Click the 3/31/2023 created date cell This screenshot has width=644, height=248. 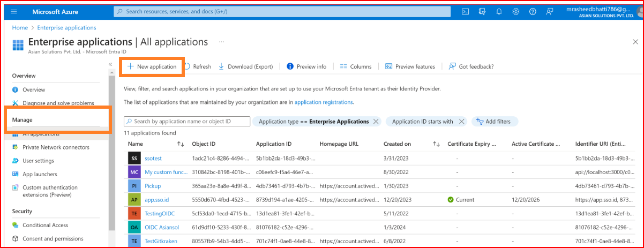coord(396,159)
